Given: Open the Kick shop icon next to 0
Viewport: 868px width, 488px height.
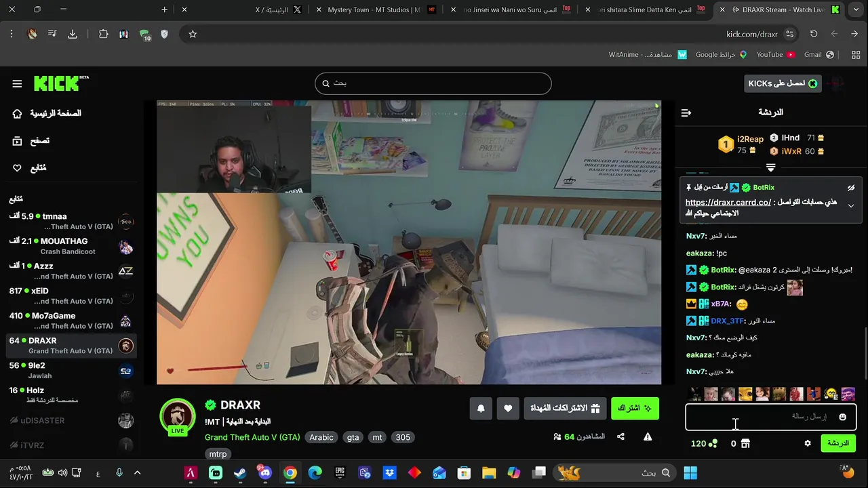Looking at the screenshot, I should click(745, 443).
